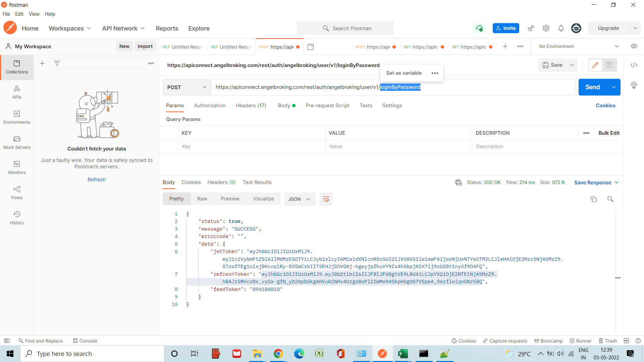
Task: Click the request URL input field
Action: (393, 87)
